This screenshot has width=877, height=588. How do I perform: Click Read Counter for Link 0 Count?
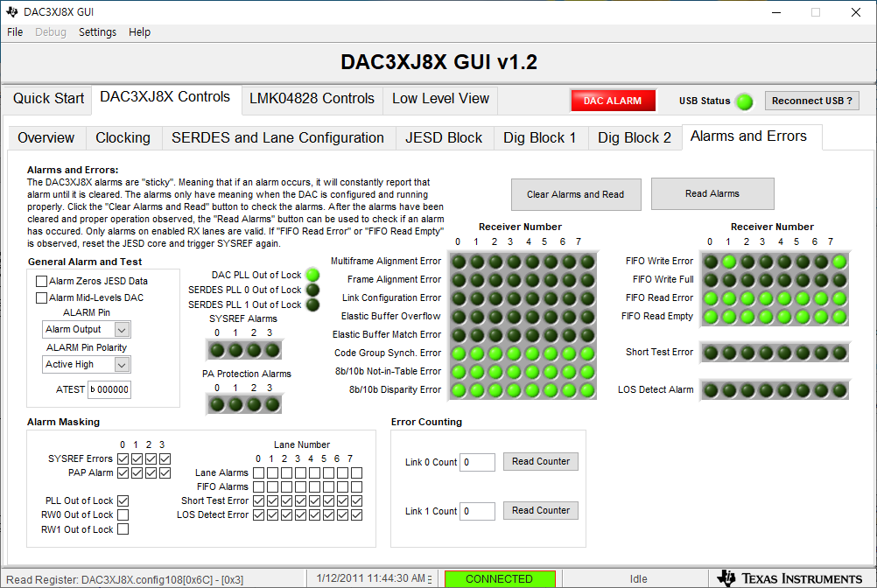541,462
